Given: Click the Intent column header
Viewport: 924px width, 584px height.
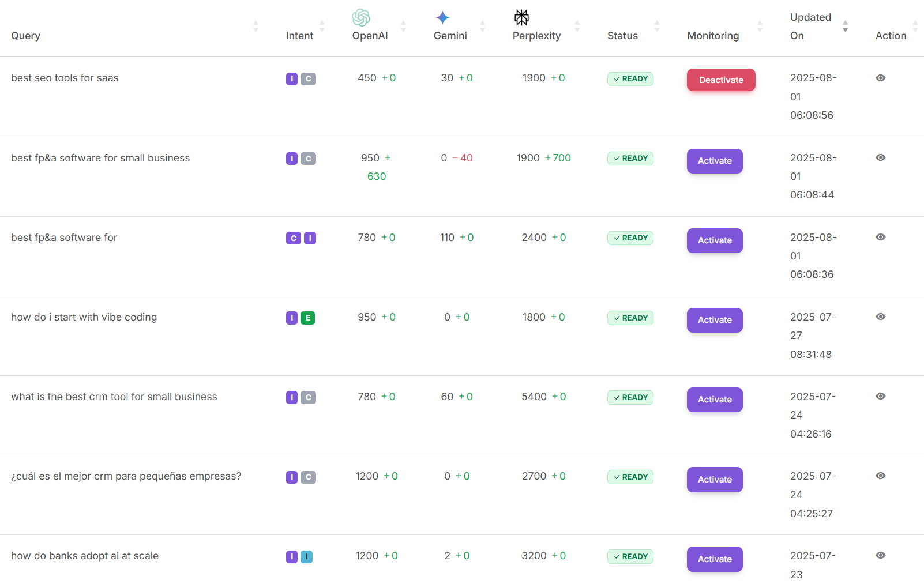Looking at the screenshot, I should coord(299,36).
